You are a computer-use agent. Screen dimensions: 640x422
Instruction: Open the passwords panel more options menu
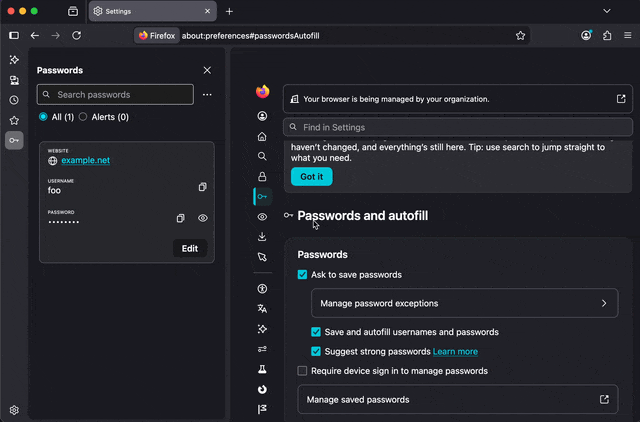tap(207, 95)
